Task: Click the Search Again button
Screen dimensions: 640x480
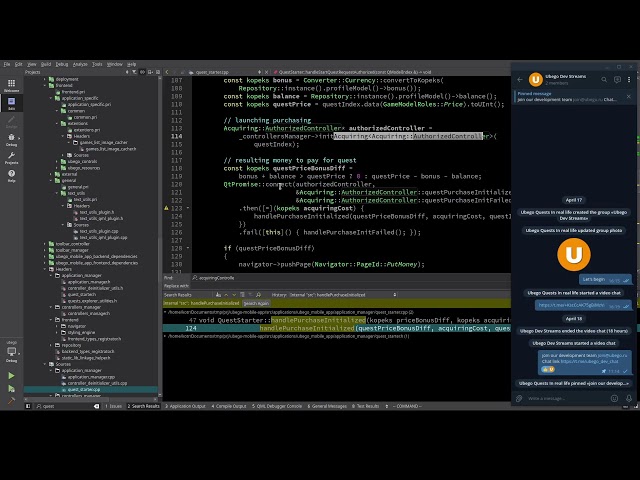Action: coord(256,303)
